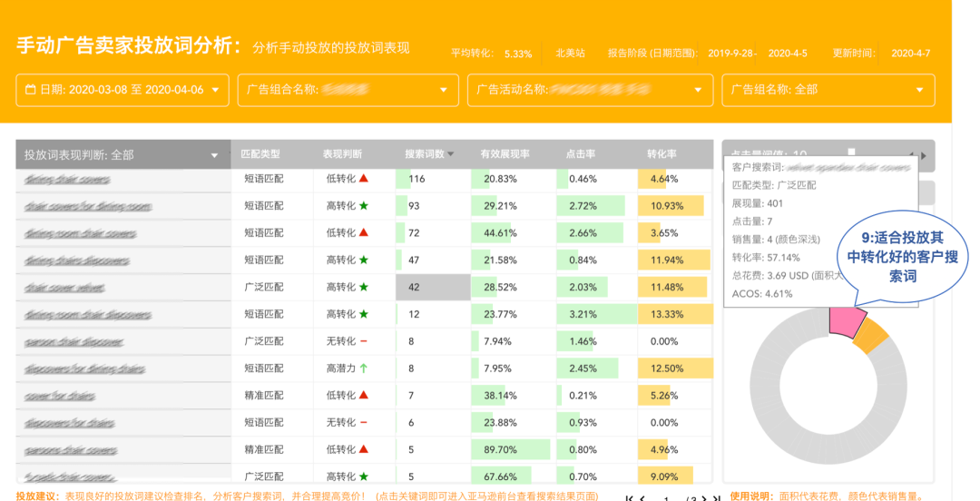Image resolution: width=980 pixels, height=501 pixels.
Task: Click 精准匹配 in the 38.14% row
Action: [x=264, y=396]
